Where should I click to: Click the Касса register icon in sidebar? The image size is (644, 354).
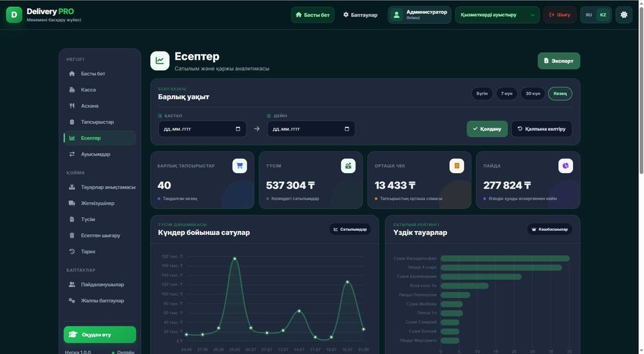pos(72,89)
